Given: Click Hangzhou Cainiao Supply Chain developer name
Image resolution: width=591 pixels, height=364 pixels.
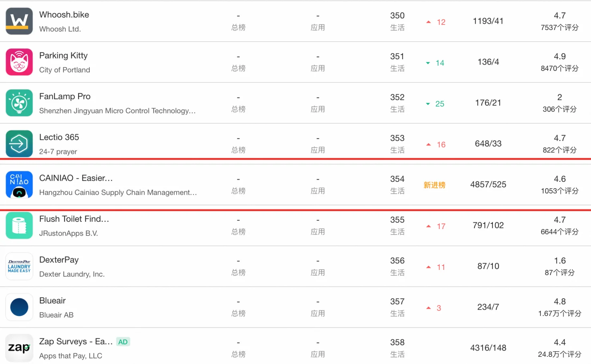Looking at the screenshot, I should (x=118, y=193).
